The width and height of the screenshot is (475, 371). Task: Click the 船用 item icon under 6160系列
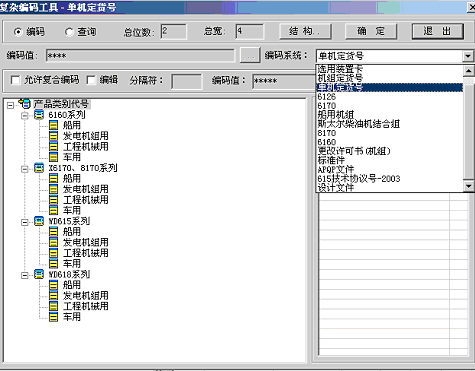tap(53, 125)
